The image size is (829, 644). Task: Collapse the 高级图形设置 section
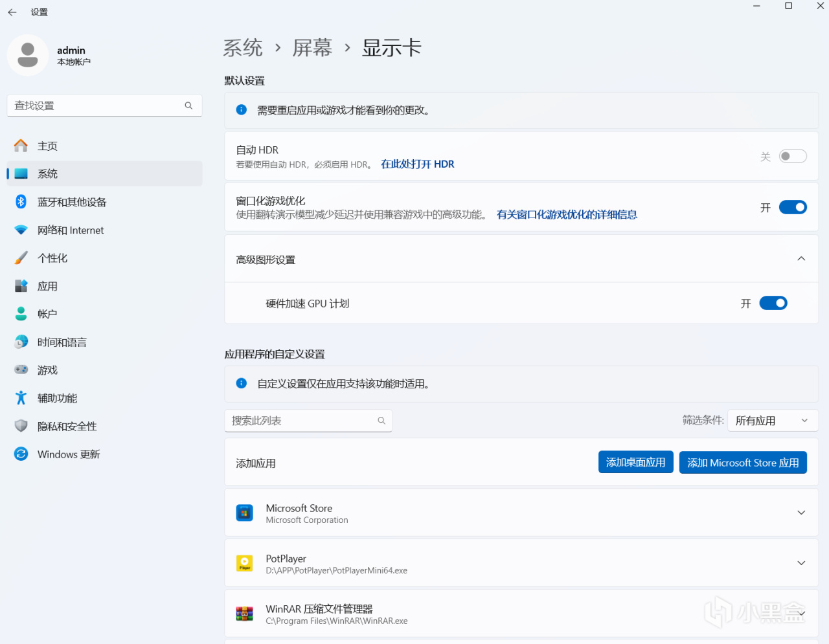point(801,258)
